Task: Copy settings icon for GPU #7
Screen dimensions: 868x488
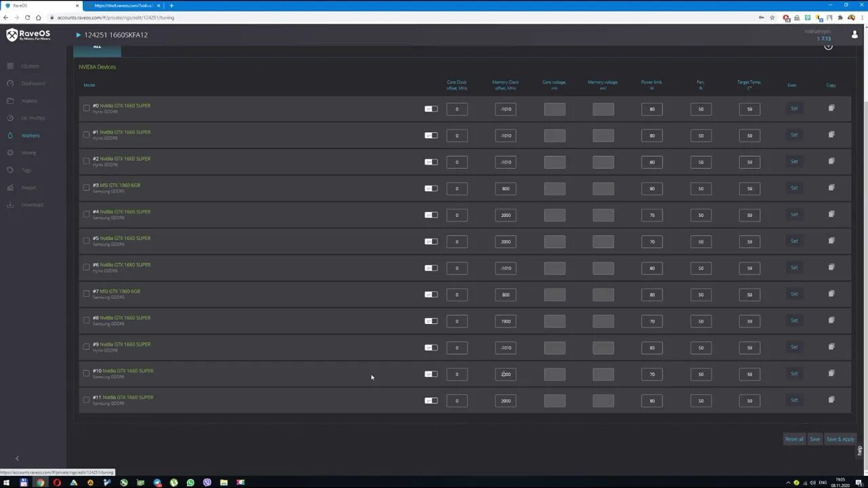Action: point(831,293)
